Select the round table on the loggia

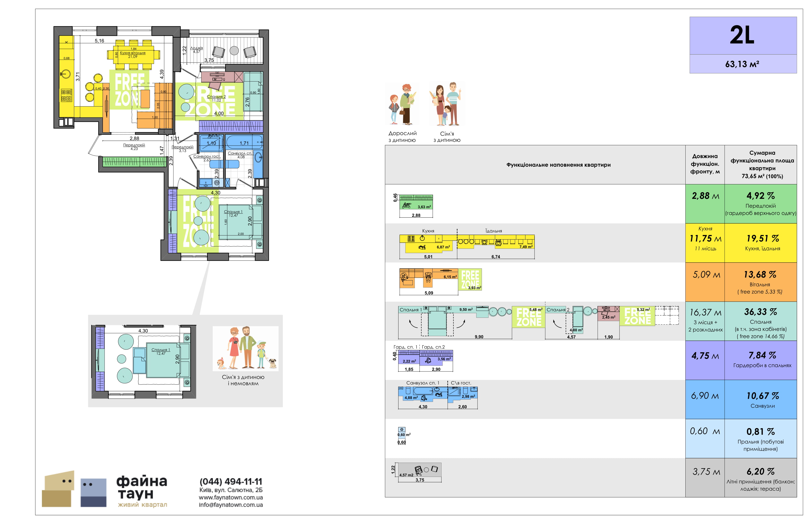(234, 51)
